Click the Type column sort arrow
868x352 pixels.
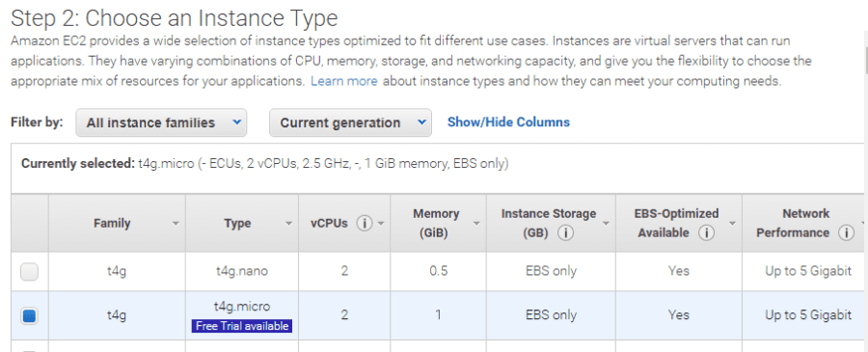click(288, 224)
